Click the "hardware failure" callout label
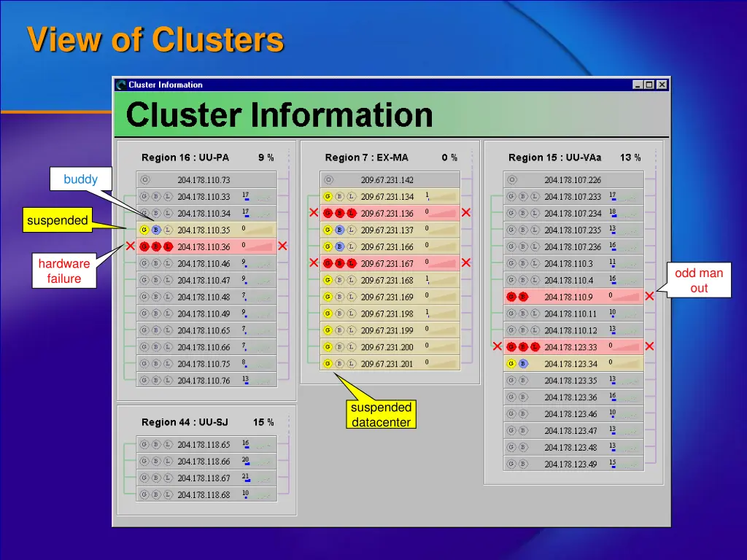The image size is (747, 560). click(64, 271)
